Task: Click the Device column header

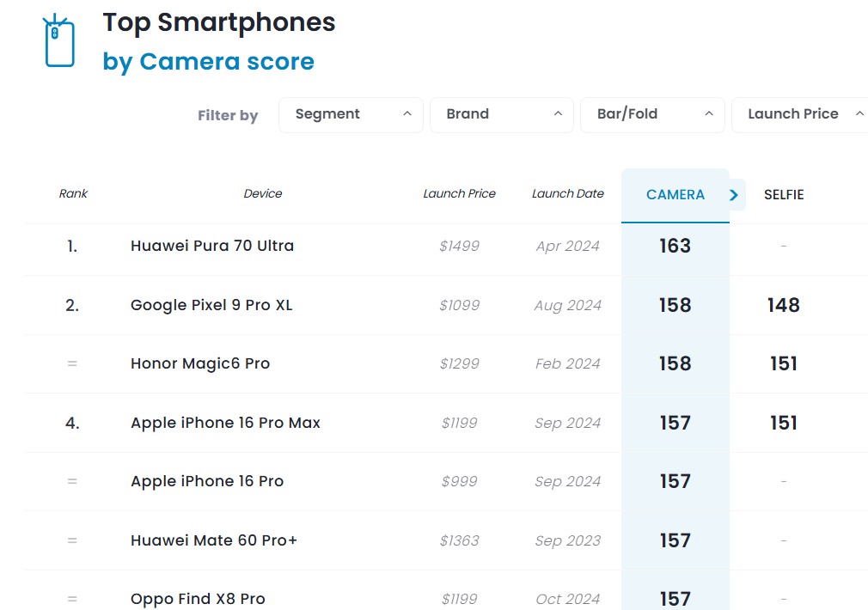Action: click(263, 194)
